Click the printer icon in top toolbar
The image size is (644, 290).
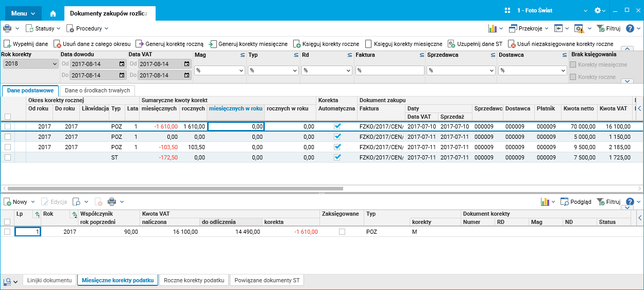7,28
